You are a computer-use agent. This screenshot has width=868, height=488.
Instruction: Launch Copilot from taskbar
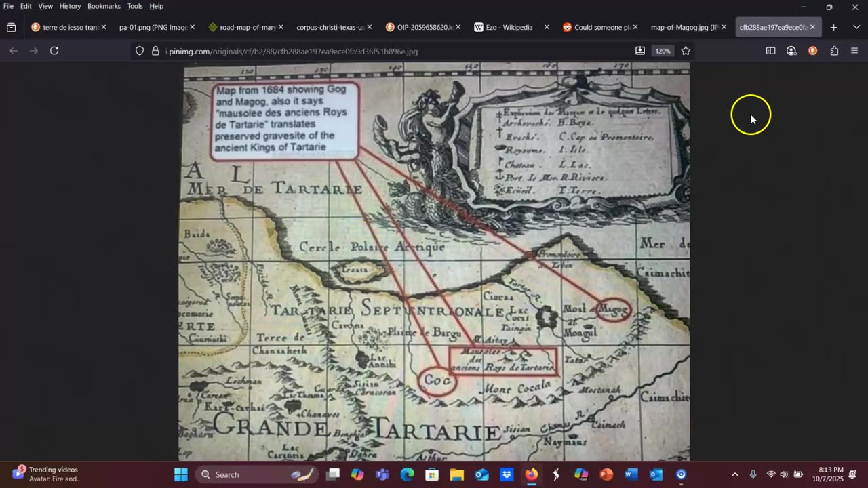pos(357,474)
